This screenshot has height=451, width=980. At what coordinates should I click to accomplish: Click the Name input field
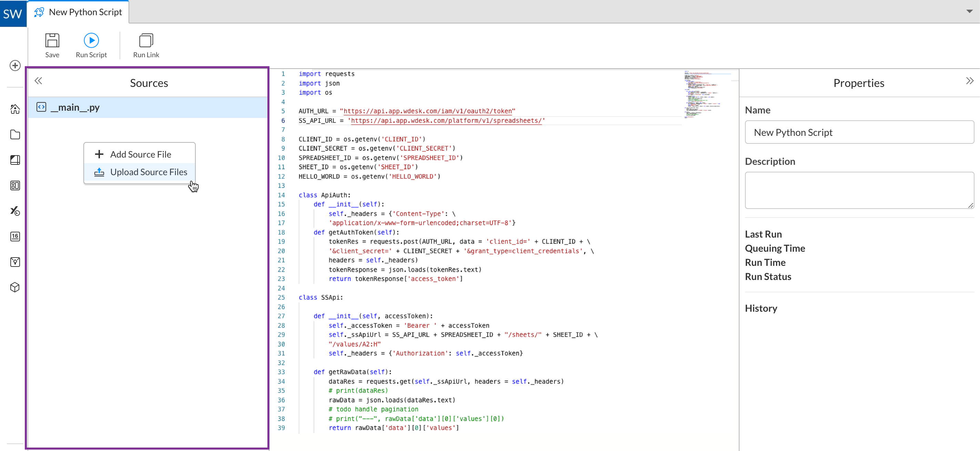point(859,132)
